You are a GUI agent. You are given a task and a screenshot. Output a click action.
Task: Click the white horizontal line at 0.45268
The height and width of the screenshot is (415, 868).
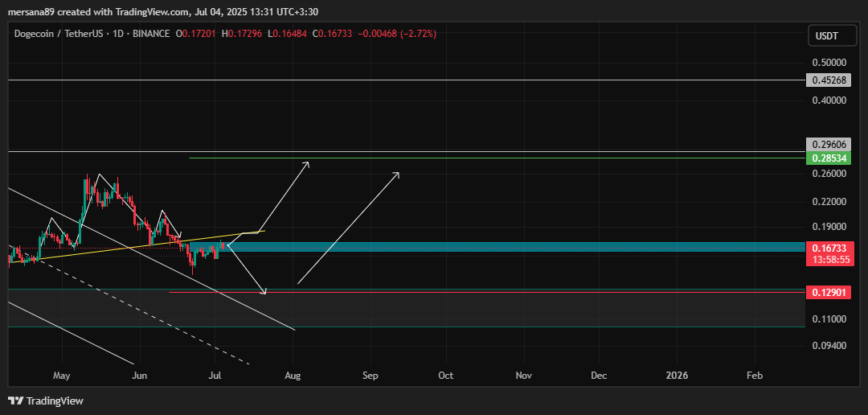tap(407, 80)
